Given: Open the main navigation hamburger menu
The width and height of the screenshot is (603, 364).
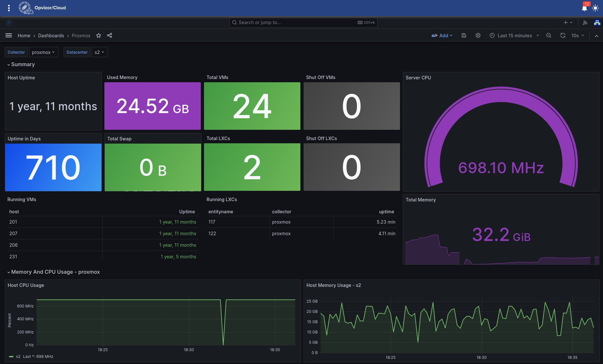Looking at the screenshot, I should (9, 35).
